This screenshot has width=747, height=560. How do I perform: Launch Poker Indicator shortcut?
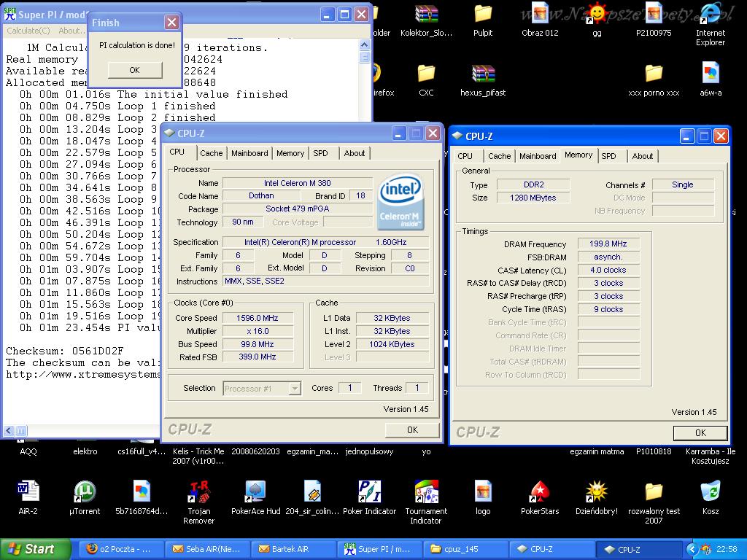coord(369,491)
